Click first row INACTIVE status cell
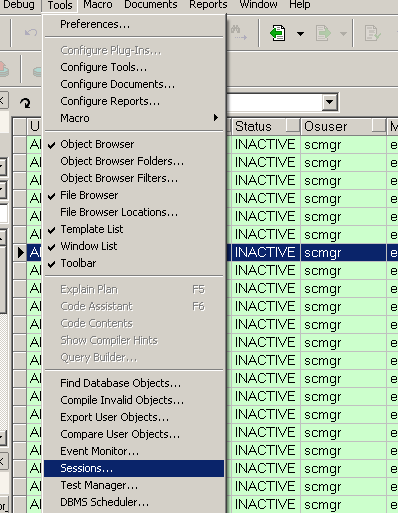398x513 pixels. pyautogui.click(x=266, y=144)
